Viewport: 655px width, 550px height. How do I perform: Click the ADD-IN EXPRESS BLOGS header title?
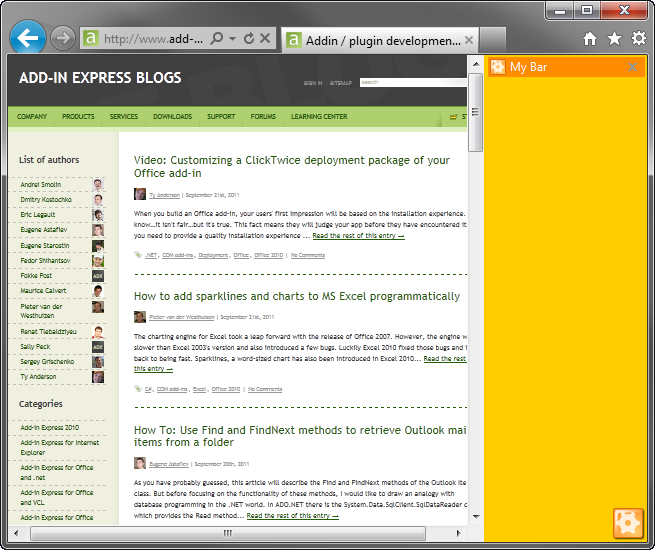(100, 78)
